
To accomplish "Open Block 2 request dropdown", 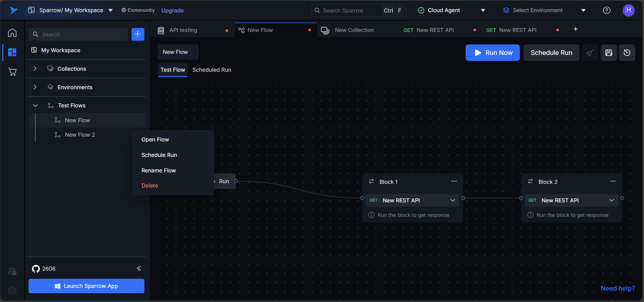I will coord(611,200).
